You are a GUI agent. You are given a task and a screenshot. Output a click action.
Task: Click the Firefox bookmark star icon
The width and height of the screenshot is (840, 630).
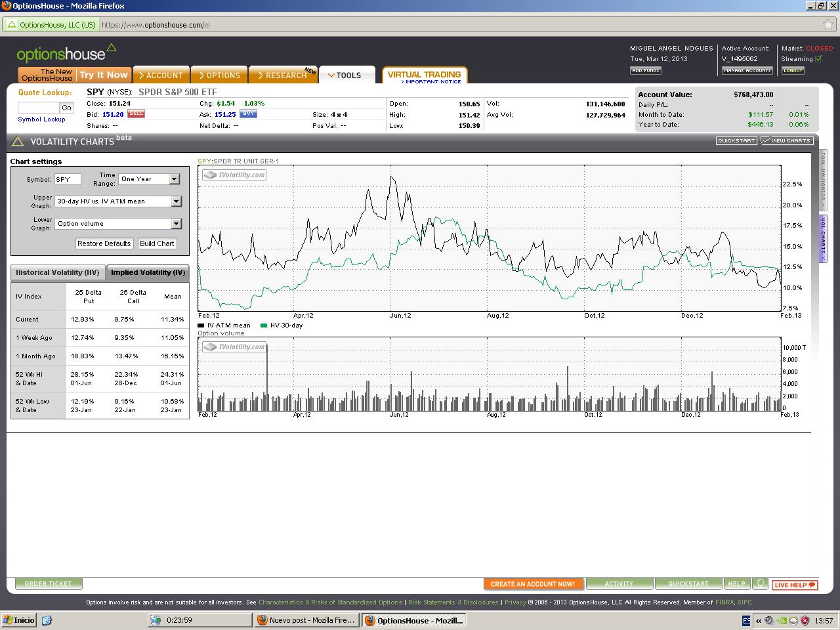pyautogui.click(x=828, y=25)
